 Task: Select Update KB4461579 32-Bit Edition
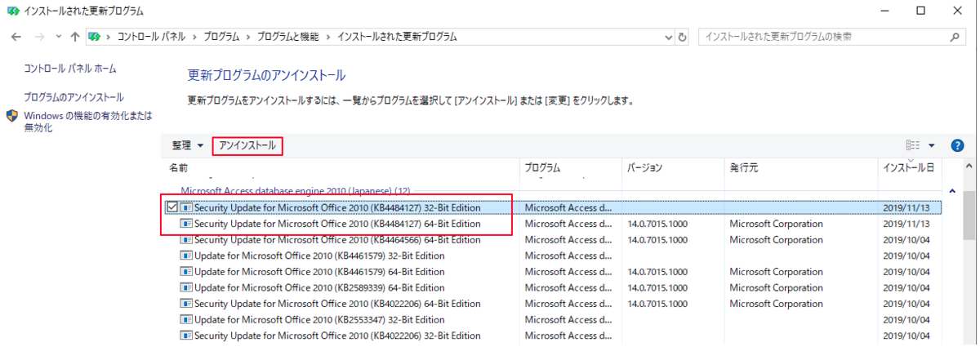click(319, 256)
